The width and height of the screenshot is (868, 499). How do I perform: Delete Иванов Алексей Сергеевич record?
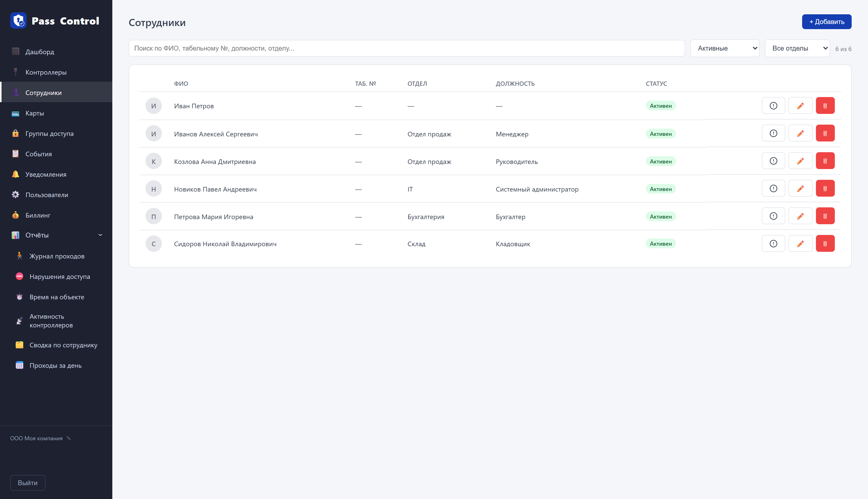pyautogui.click(x=825, y=133)
